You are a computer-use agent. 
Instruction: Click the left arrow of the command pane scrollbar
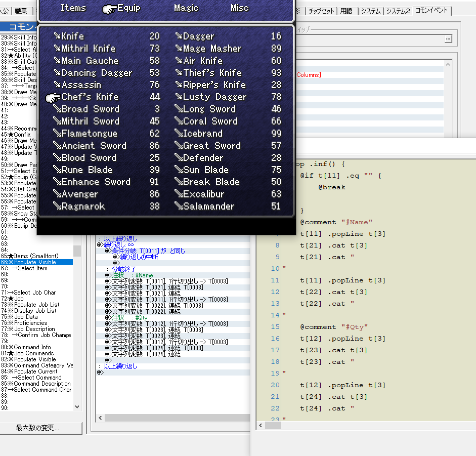[100, 418]
